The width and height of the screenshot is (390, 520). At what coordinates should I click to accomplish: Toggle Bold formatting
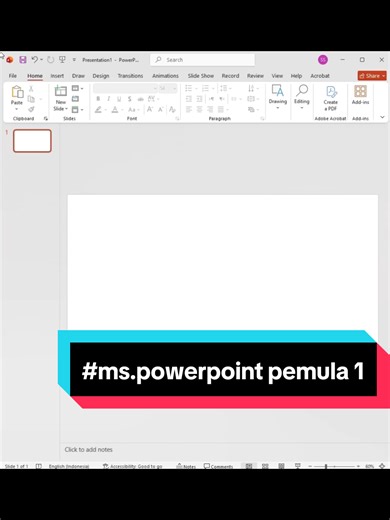tap(98, 99)
